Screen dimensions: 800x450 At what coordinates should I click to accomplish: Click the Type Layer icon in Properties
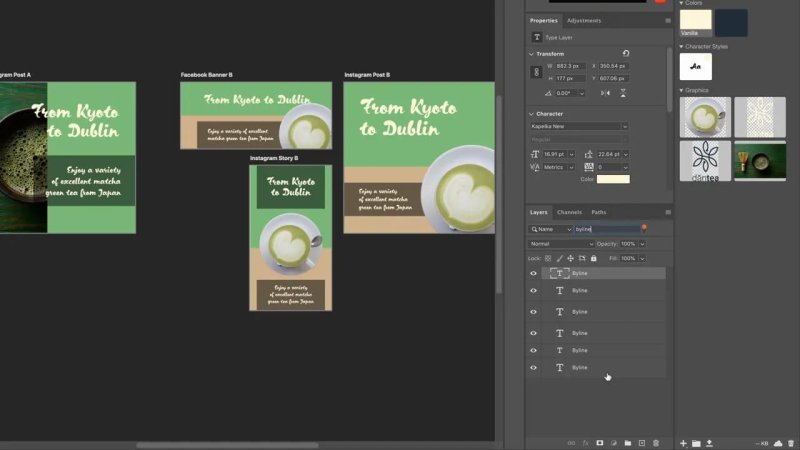tap(537, 37)
